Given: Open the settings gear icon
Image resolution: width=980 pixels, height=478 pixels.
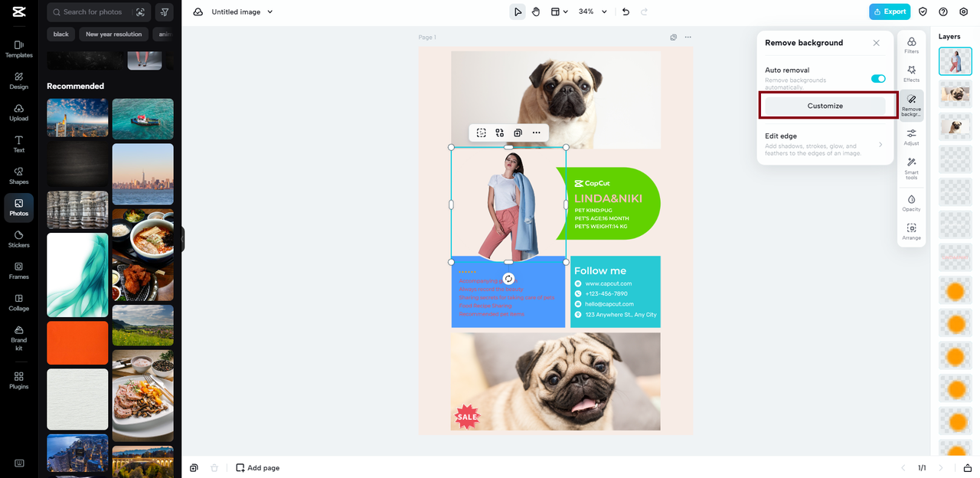Looking at the screenshot, I should click(x=963, y=11).
